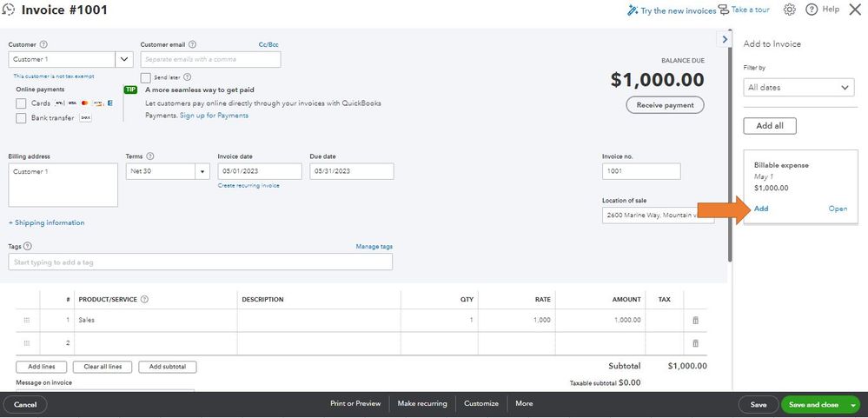The image size is (868, 418).
Task: Click the Customer help info icon
Action: pos(43,44)
